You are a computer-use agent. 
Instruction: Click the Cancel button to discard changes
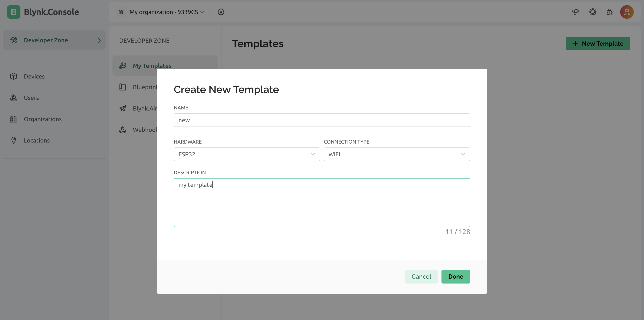click(x=421, y=276)
